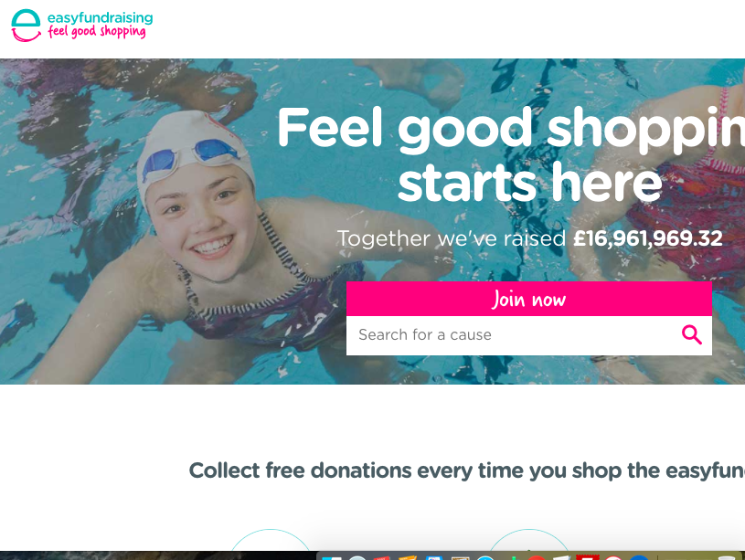The height and width of the screenshot is (560, 745).
Task: Click the 'Collect free donations' heading
Action: click(466, 470)
